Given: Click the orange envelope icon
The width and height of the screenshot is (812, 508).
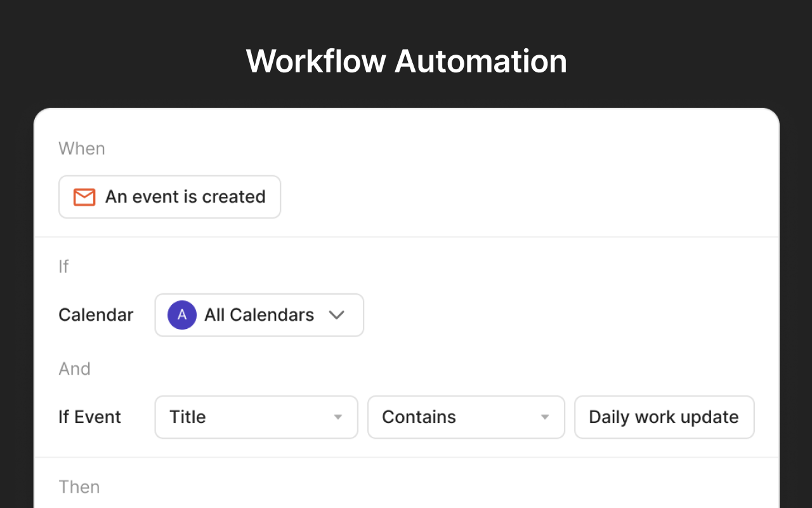Looking at the screenshot, I should (x=84, y=197).
